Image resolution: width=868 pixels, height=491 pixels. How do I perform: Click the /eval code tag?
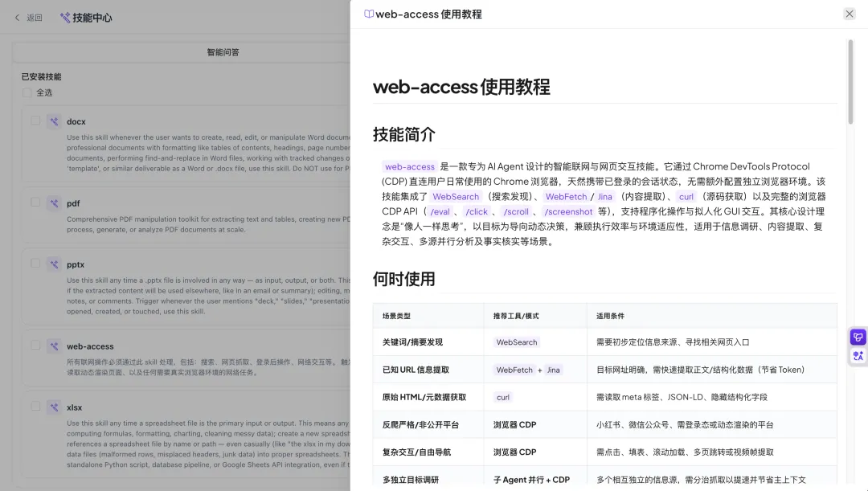point(440,211)
